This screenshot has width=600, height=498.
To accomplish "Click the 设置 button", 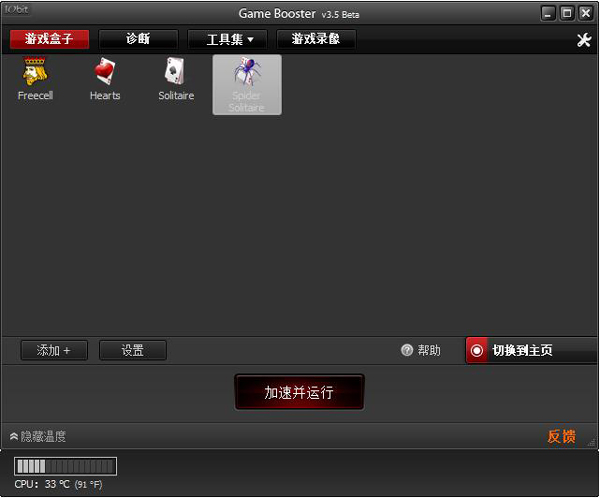I will [x=133, y=350].
